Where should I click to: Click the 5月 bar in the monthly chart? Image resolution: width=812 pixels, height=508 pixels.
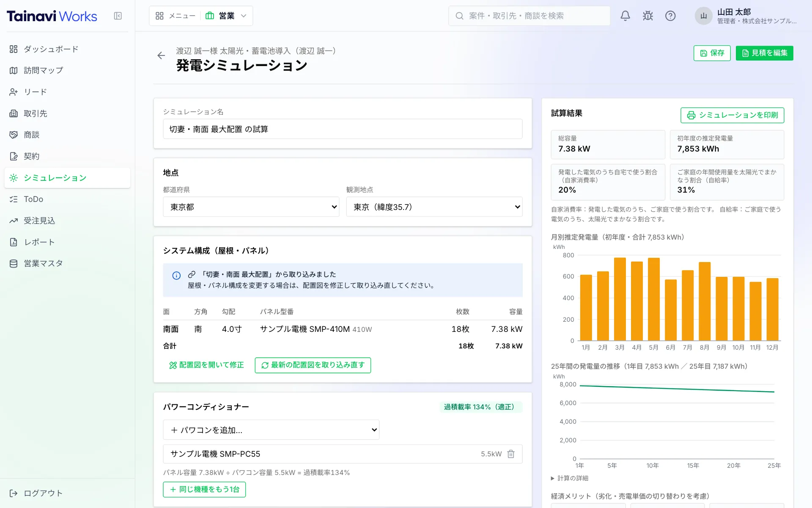[654, 299]
